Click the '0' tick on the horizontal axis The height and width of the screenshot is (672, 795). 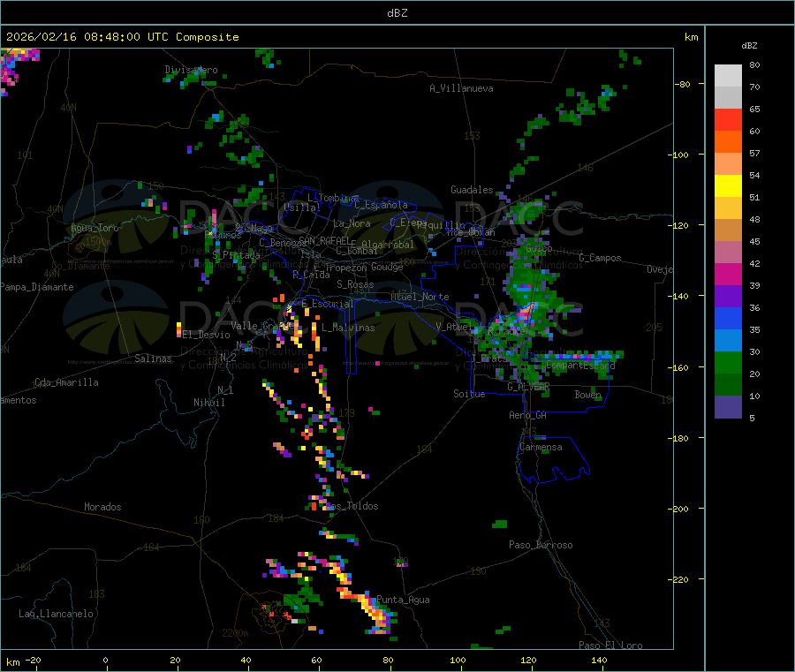(x=105, y=661)
